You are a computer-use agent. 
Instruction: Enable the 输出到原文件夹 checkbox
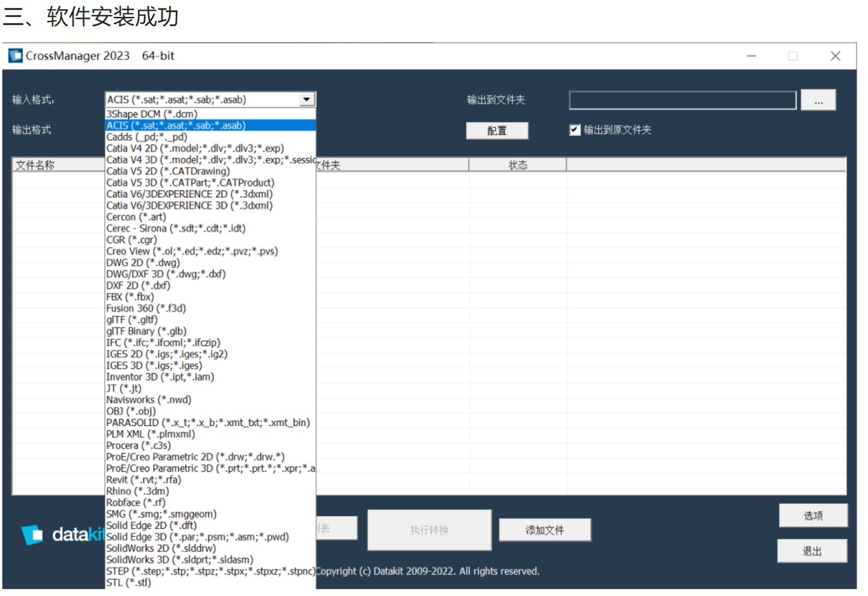point(574,130)
